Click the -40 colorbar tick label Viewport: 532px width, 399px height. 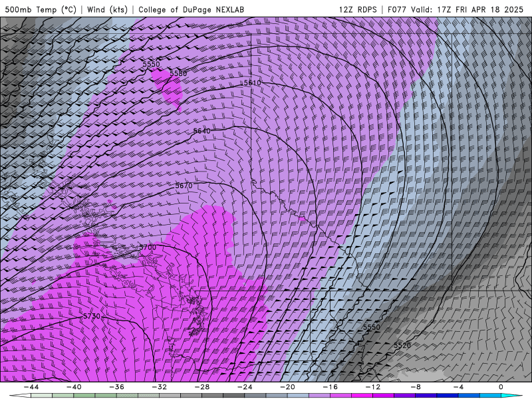74,387
